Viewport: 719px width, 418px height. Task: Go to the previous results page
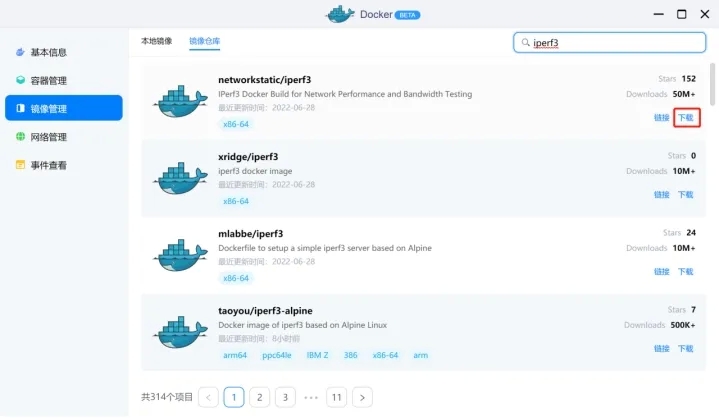[x=208, y=397]
